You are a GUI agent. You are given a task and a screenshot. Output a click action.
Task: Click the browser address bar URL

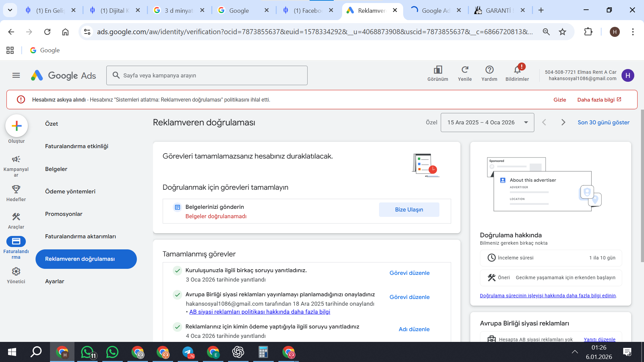315,32
